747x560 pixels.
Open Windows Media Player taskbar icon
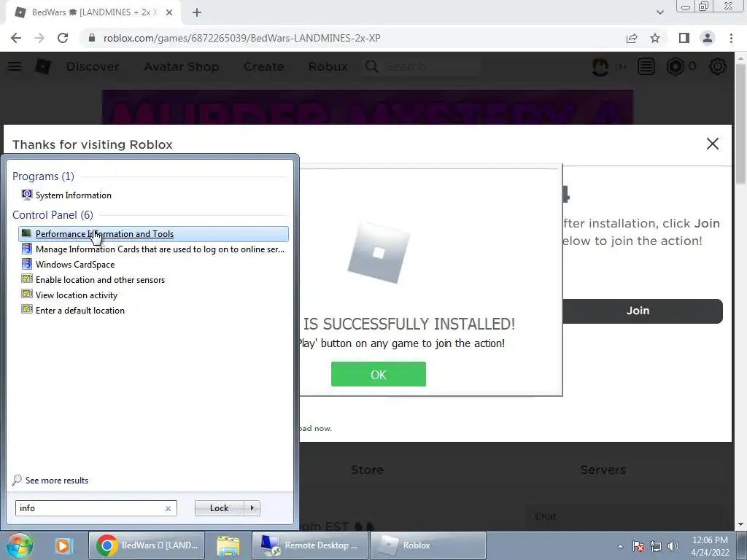tap(63, 545)
